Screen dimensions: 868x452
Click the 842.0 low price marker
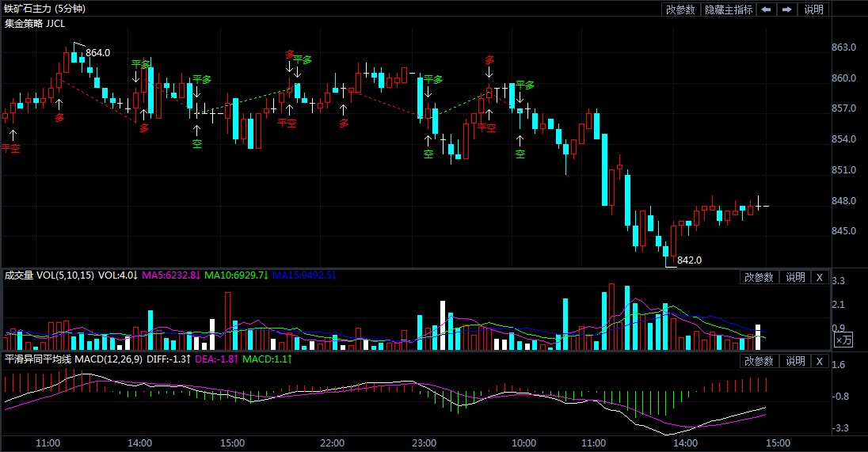tap(689, 260)
